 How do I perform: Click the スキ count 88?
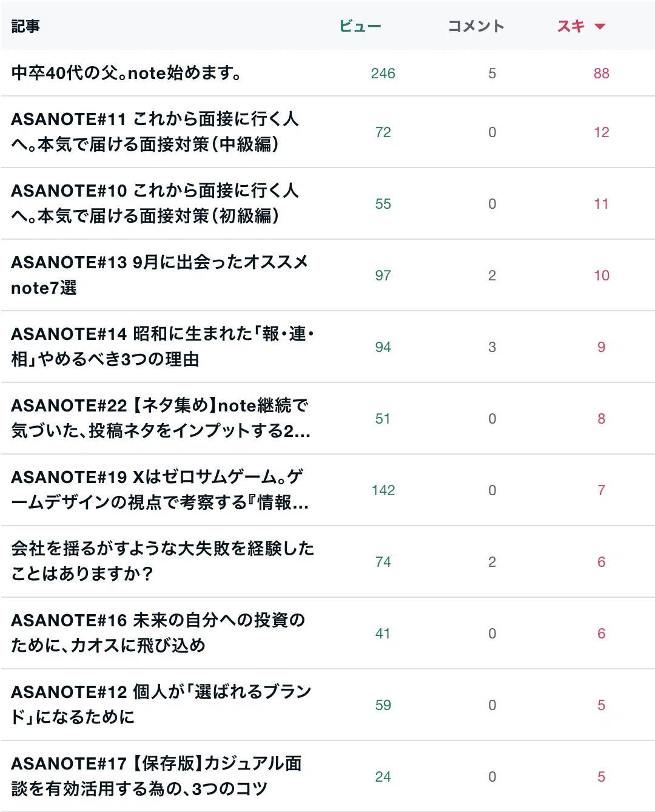click(602, 73)
